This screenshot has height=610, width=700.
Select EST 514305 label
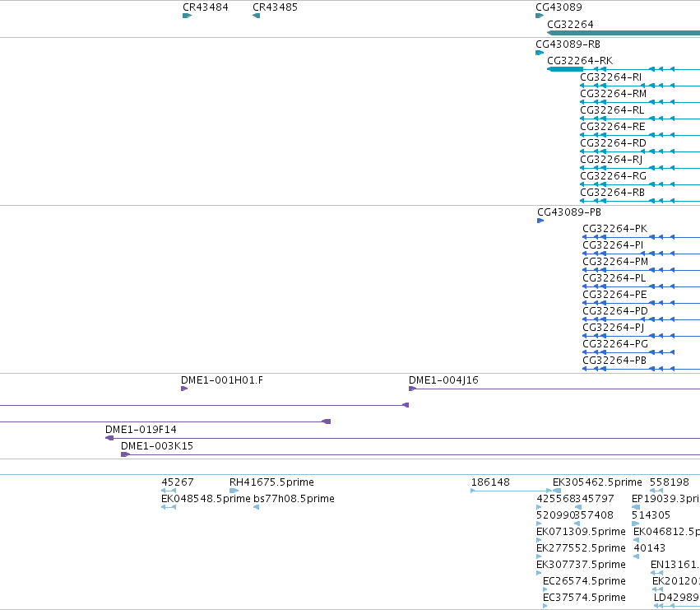651,515
